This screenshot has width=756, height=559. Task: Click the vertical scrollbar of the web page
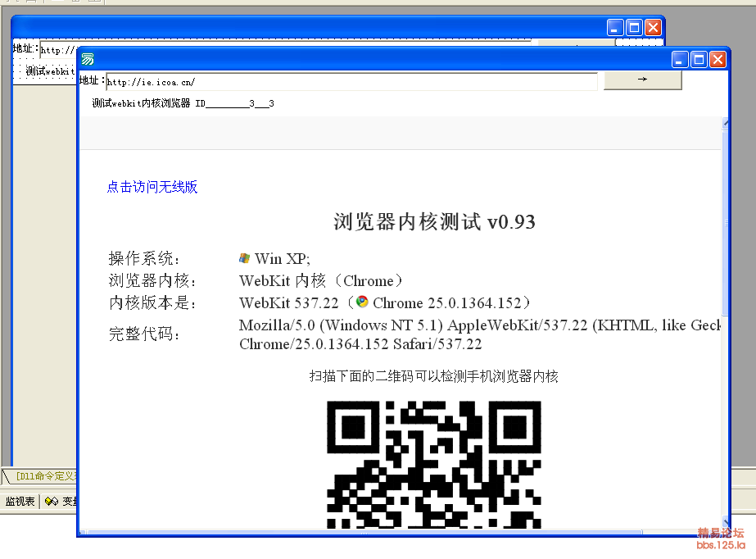click(726, 323)
